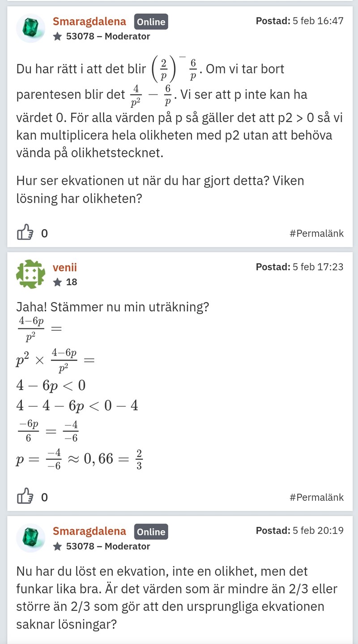This screenshot has width=358, height=644.
Task: Click the like count on the 16:47 post
Action: click(44, 233)
